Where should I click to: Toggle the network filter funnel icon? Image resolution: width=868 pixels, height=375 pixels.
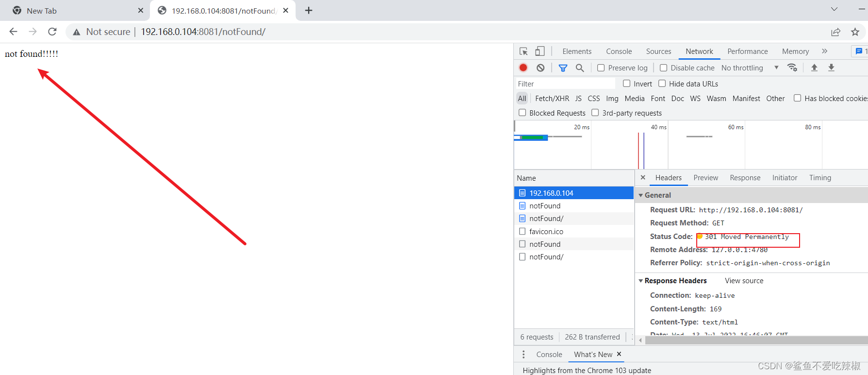click(x=563, y=68)
